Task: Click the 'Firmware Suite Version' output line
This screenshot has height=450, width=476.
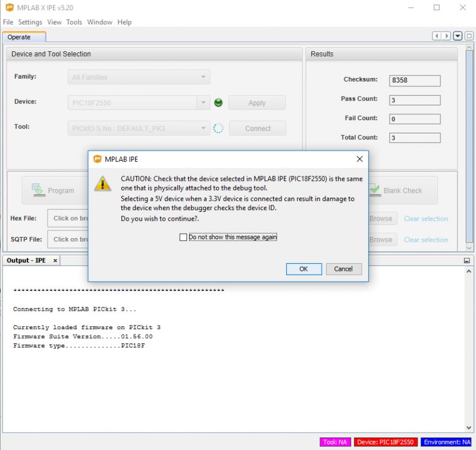Action: [83, 336]
